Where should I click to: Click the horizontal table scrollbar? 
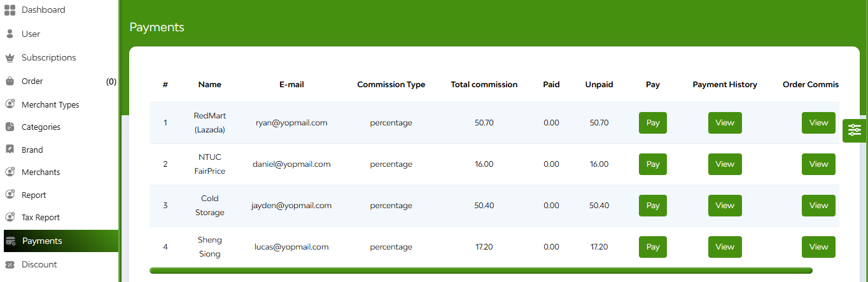coord(481,271)
